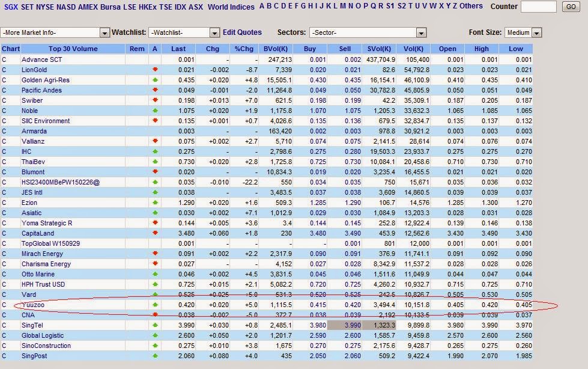
Task: Open the SIIC Environment stock link
Action: [x=46, y=121]
